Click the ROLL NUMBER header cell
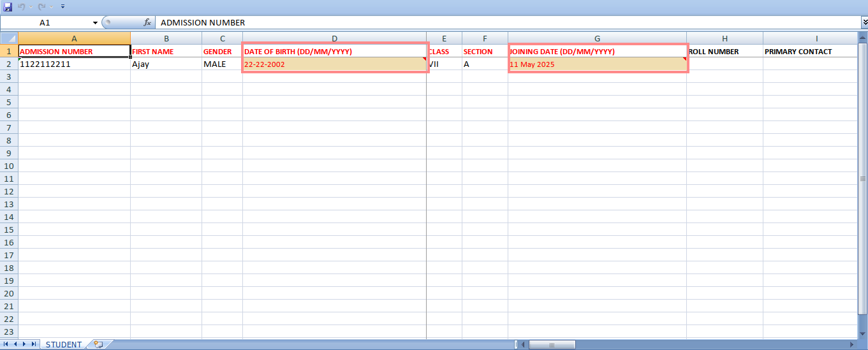868x350 pixels. pos(725,51)
